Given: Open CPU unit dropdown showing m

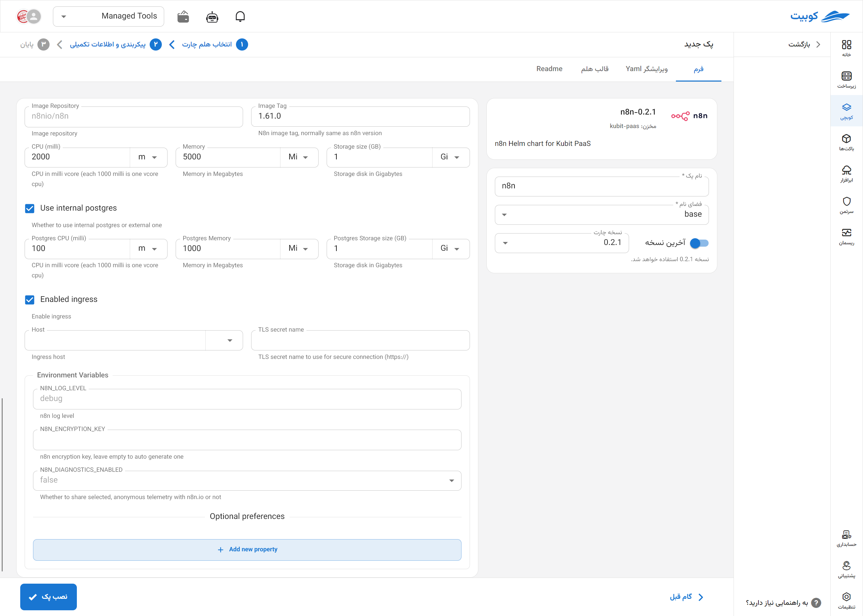Looking at the screenshot, I should (x=148, y=157).
